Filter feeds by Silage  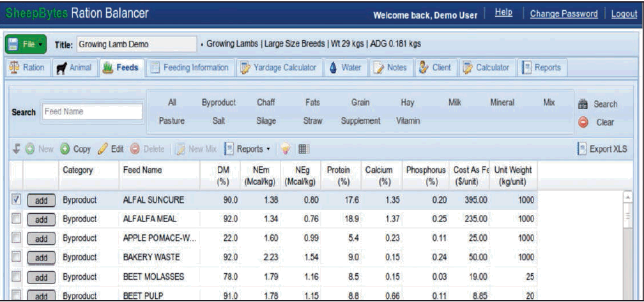[266, 121]
